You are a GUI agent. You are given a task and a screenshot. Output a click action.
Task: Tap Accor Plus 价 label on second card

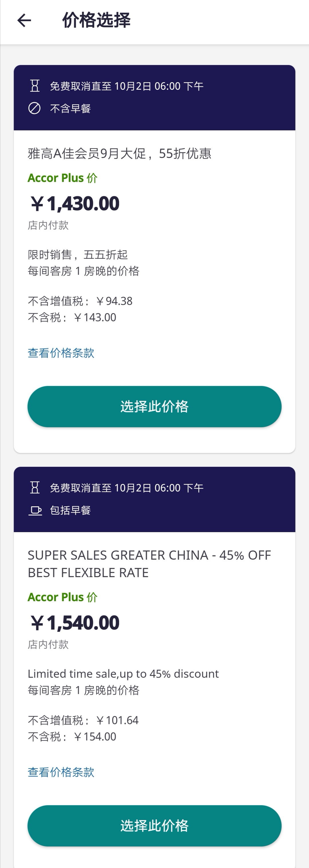click(63, 597)
